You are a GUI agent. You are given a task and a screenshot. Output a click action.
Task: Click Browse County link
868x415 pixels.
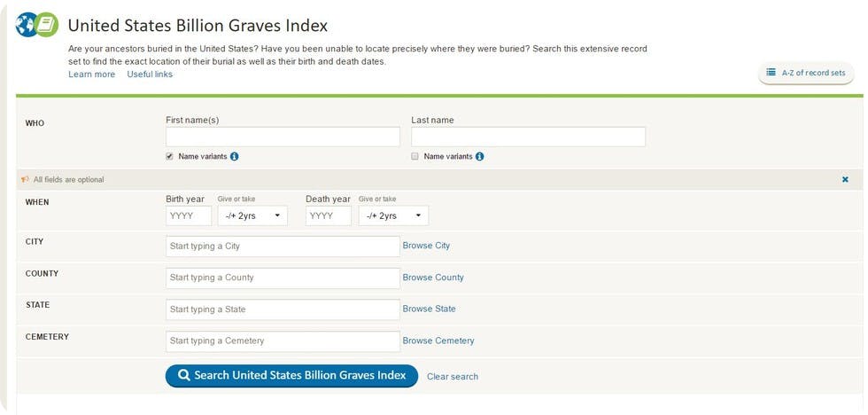433,278
